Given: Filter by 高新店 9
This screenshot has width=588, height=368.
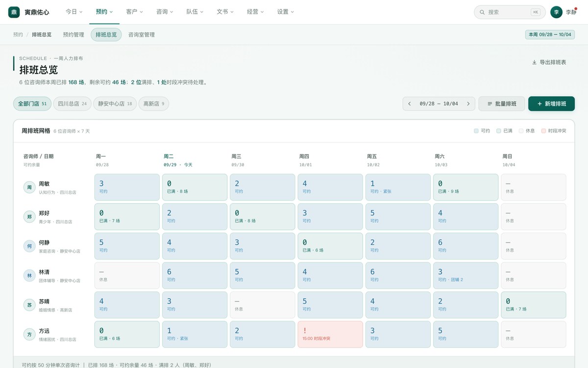Looking at the screenshot, I should (154, 104).
